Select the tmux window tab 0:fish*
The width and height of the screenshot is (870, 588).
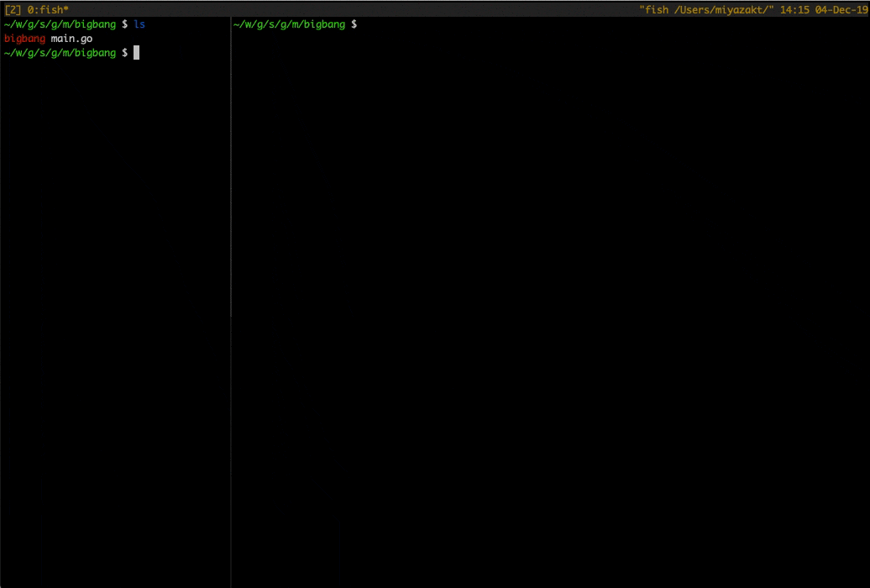click(x=48, y=9)
